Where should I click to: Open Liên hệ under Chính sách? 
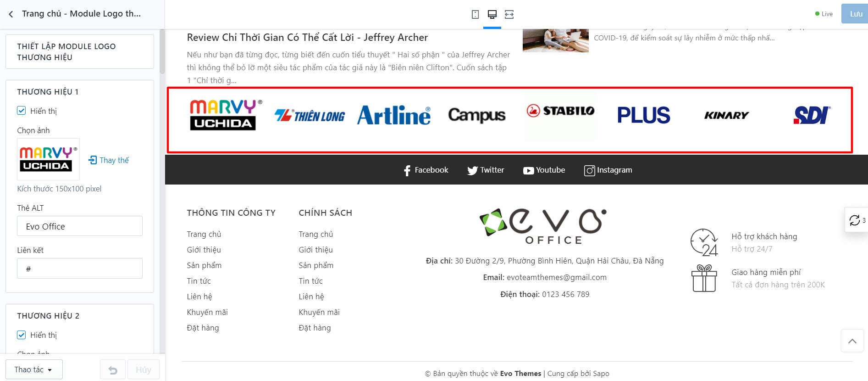coord(311,297)
